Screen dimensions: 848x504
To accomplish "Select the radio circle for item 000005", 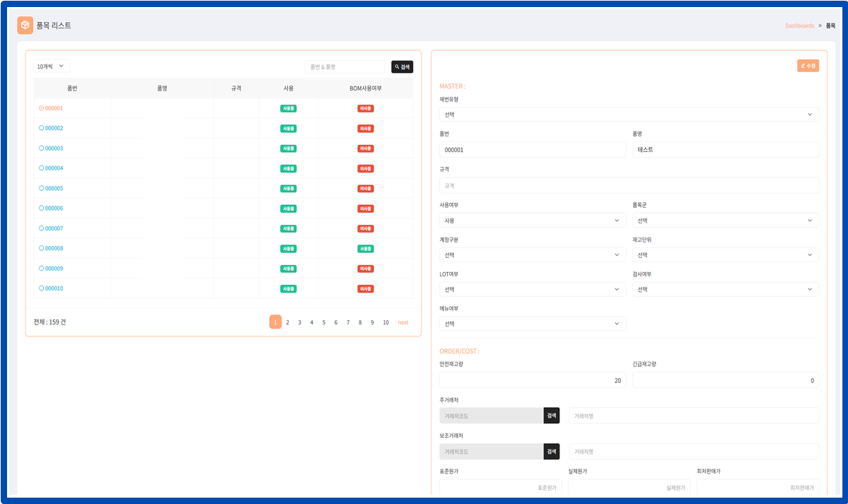I will tap(42, 189).
